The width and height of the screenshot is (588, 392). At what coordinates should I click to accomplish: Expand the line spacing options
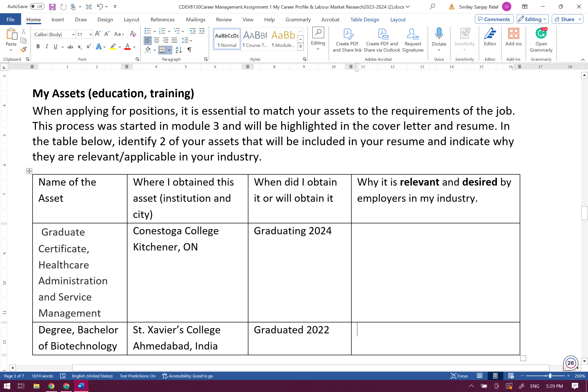click(x=191, y=40)
